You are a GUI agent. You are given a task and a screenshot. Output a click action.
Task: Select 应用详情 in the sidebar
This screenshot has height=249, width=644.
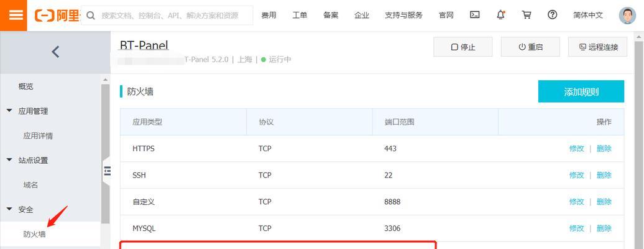38,136
